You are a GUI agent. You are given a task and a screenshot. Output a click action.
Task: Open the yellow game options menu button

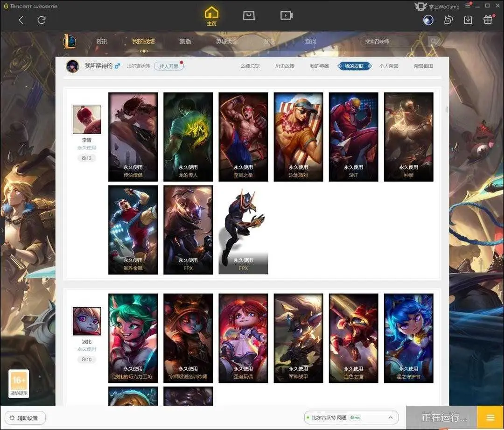[490, 417]
